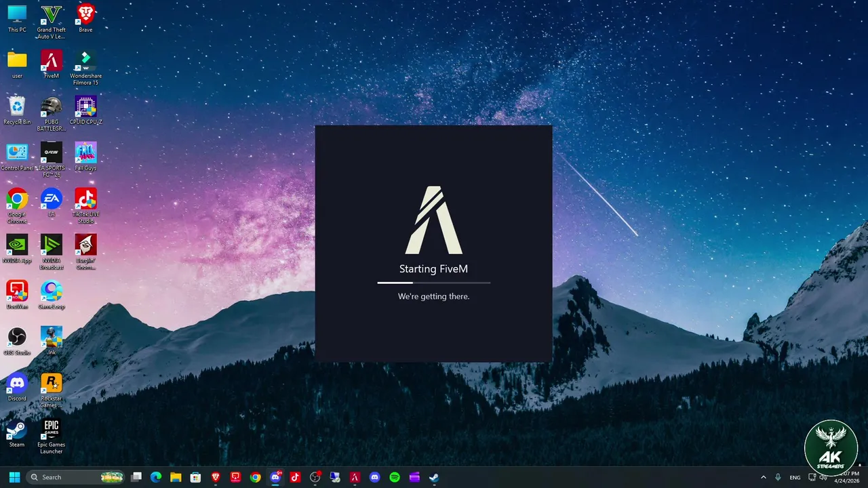The height and width of the screenshot is (488, 868).
Task: Open Wondershare Filmora 15 desktop shortcut
Action: point(85,68)
